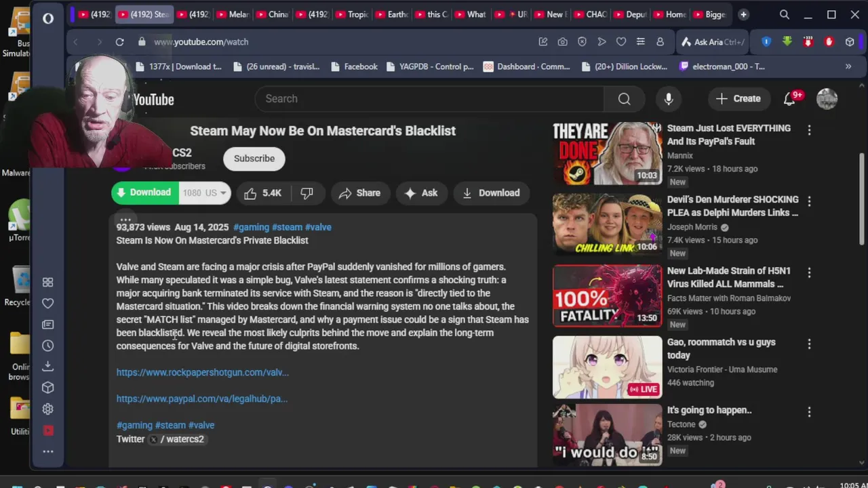Open the paypal.com legalhub link
The width and height of the screenshot is (868, 488).
point(202,399)
